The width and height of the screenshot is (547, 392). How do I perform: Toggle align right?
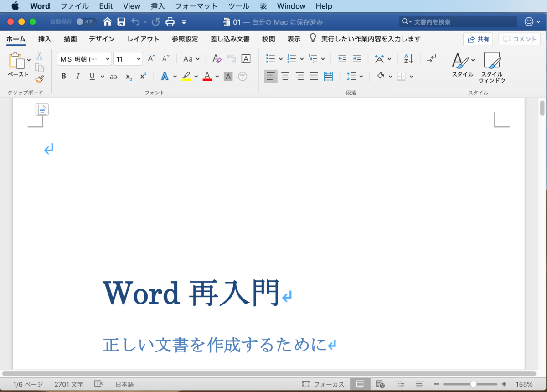(299, 77)
